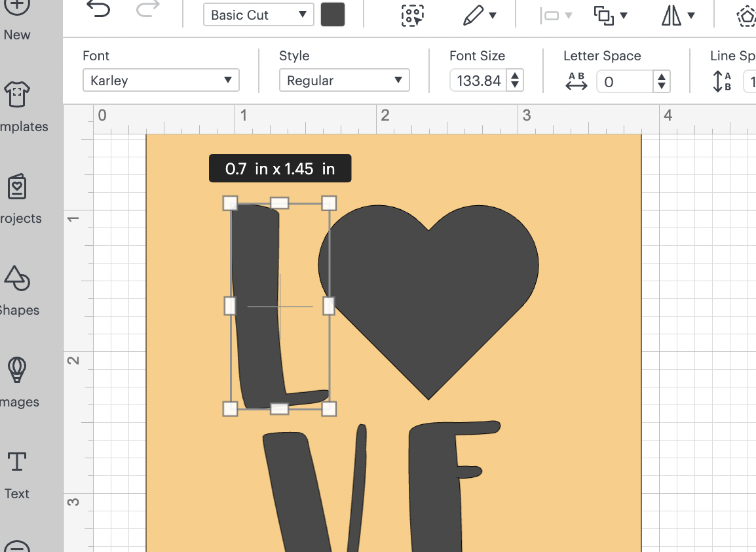The width and height of the screenshot is (756, 552).
Task: Click the 0.7 in x 1.45 in size tooltip
Action: pos(280,168)
